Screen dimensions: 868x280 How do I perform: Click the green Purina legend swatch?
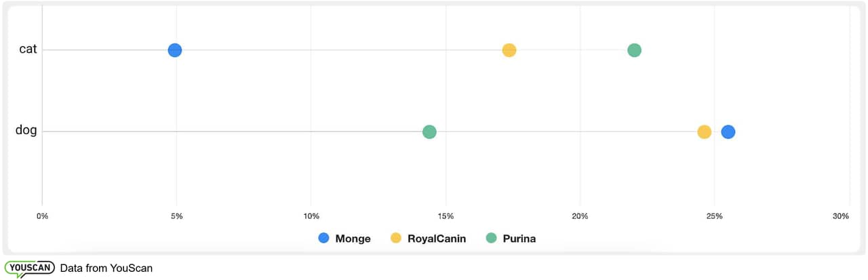pyautogui.click(x=491, y=238)
